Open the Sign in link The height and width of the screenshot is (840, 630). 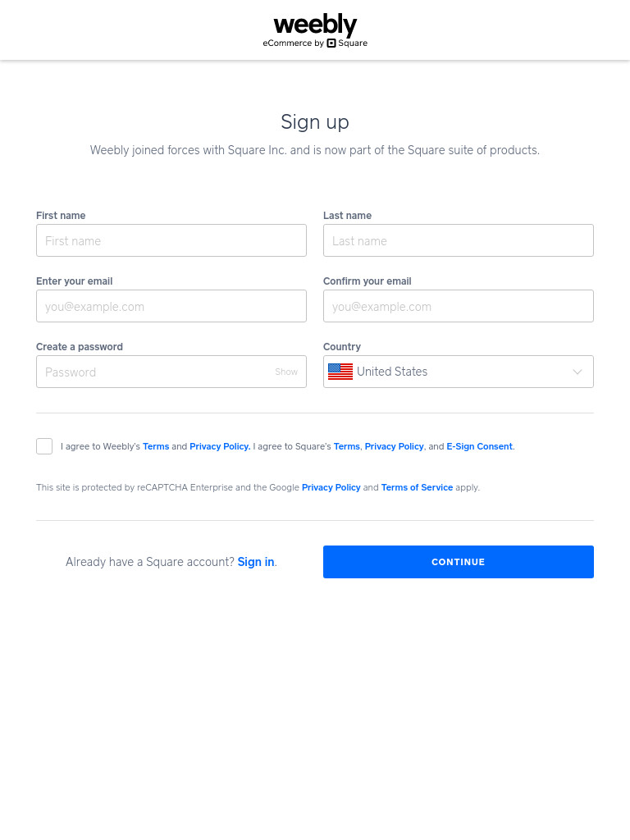pyautogui.click(x=256, y=561)
